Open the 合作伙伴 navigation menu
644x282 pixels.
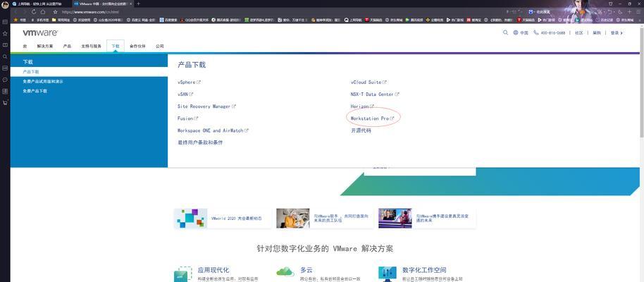coord(137,46)
